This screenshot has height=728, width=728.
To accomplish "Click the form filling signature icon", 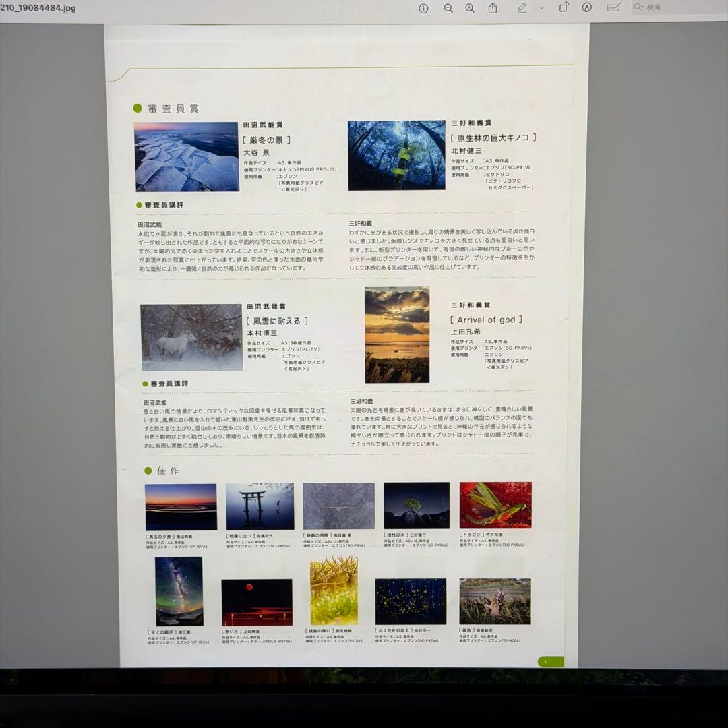I will [x=613, y=8].
